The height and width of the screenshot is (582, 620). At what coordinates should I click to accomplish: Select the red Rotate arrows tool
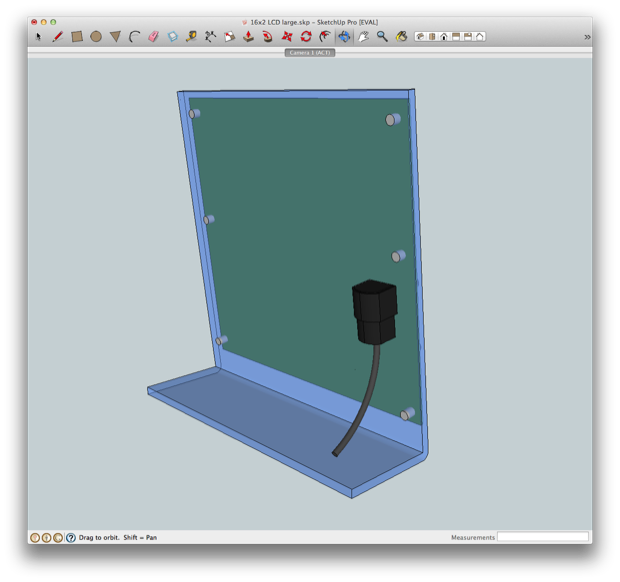306,37
